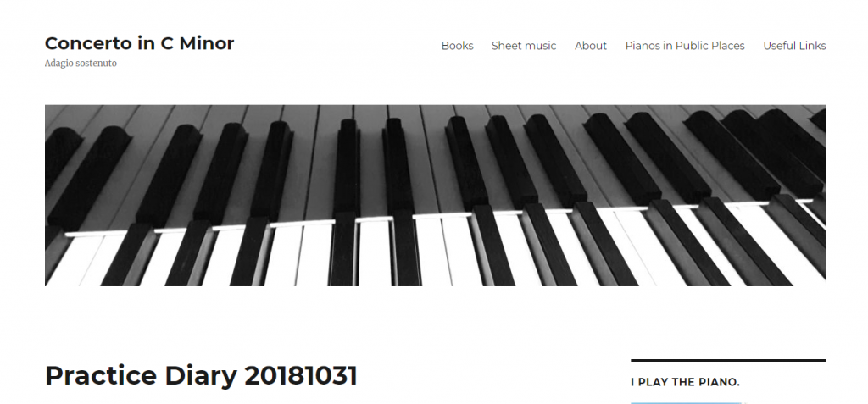Click the Concerto in C Minor site title
The width and height of the screenshot is (868, 404).
click(x=140, y=43)
